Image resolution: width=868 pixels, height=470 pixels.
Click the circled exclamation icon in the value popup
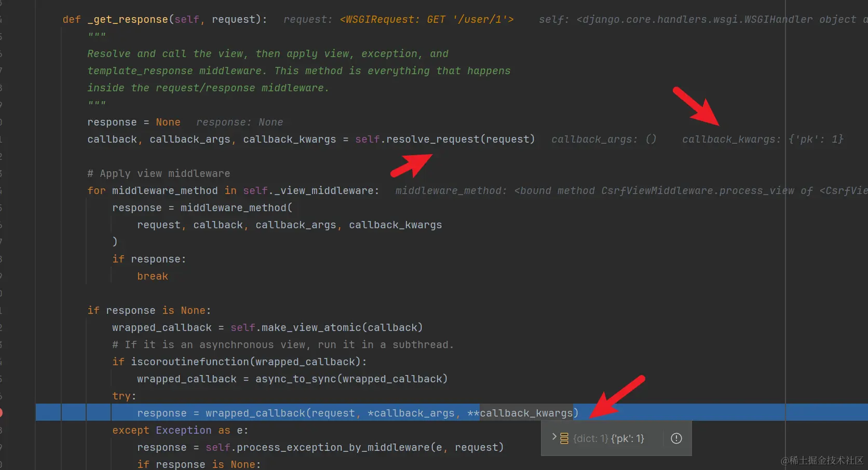676,438
